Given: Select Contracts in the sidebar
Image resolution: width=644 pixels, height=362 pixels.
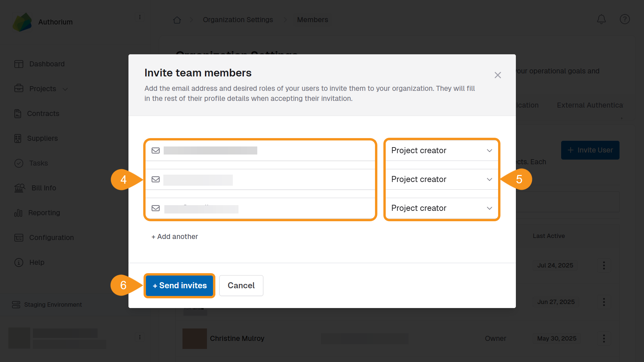Looking at the screenshot, I should click(x=43, y=113).
